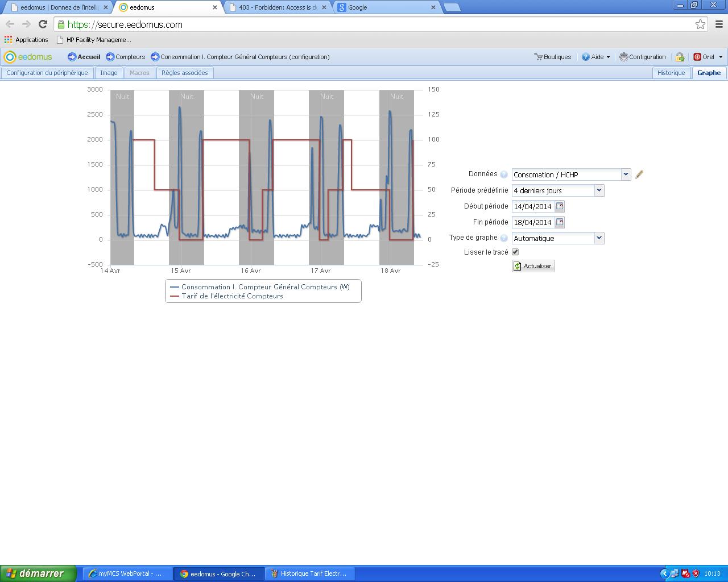Click the Début période date field
This screenshot has height=582, width=728.
point(532,206)
